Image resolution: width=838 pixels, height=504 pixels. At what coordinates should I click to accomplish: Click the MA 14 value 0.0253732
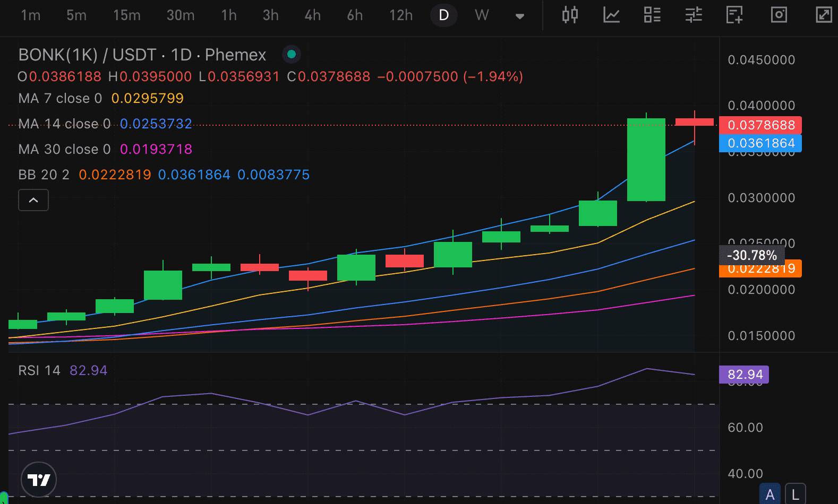(x=156, y=124)
